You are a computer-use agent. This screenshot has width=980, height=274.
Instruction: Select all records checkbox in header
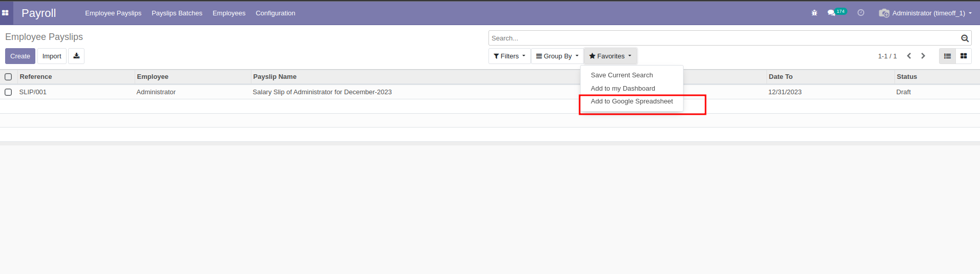pos(8,77)
